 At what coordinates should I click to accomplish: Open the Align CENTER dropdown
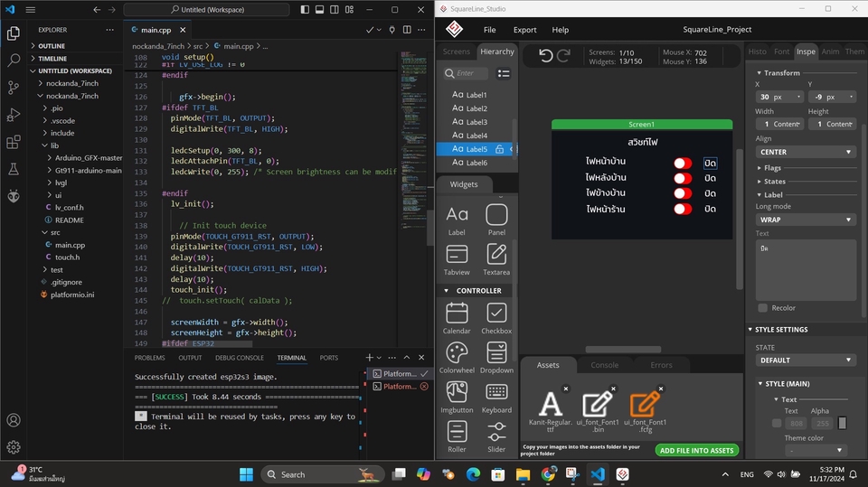806,152
